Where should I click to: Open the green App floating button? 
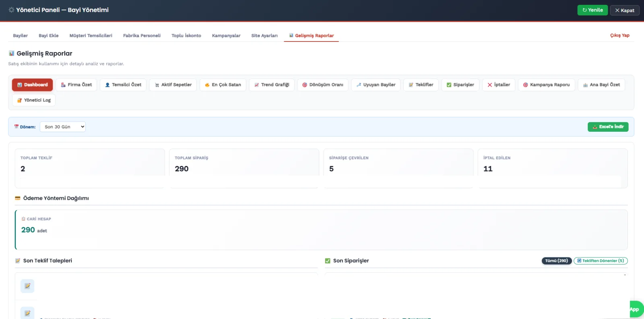click(636, 309)
